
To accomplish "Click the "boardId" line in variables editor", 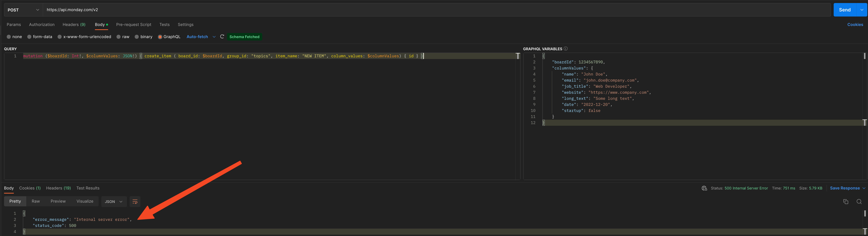I will (x=578, y=62).
